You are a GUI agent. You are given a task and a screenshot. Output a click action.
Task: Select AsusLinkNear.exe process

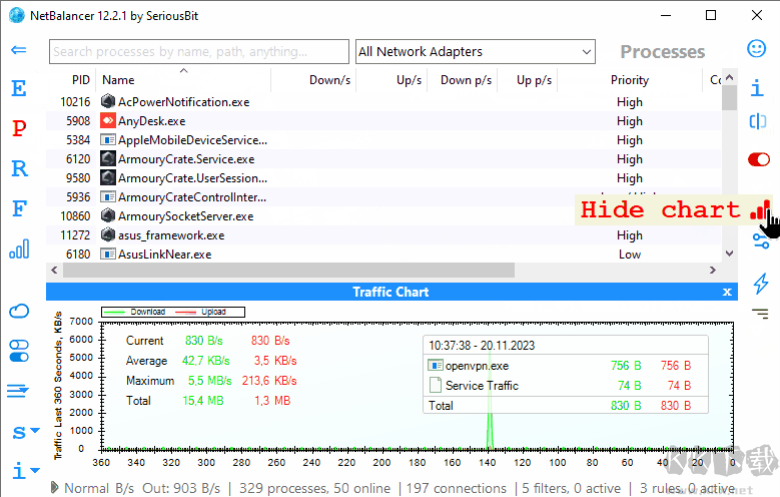coord(384,254)
